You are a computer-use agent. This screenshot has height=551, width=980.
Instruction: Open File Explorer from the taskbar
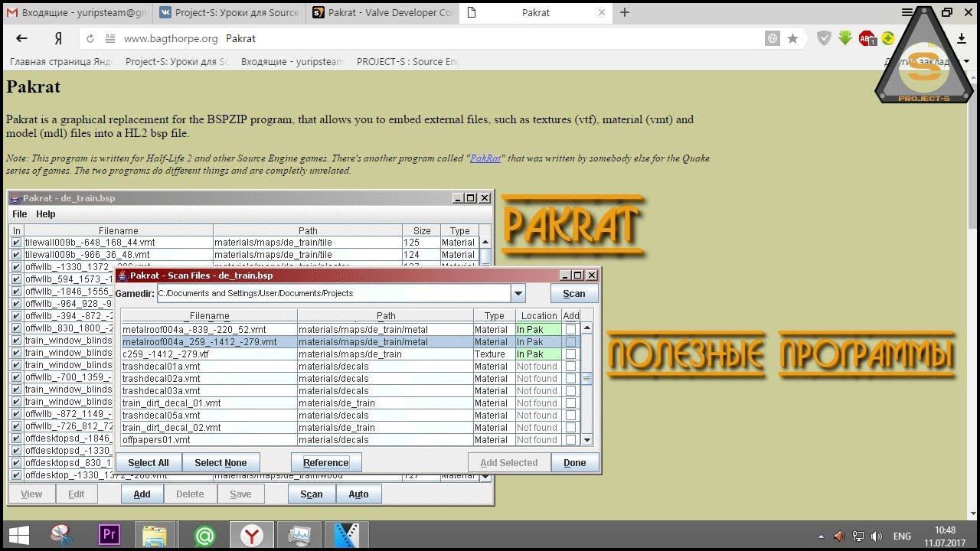[x=155, y=535]
